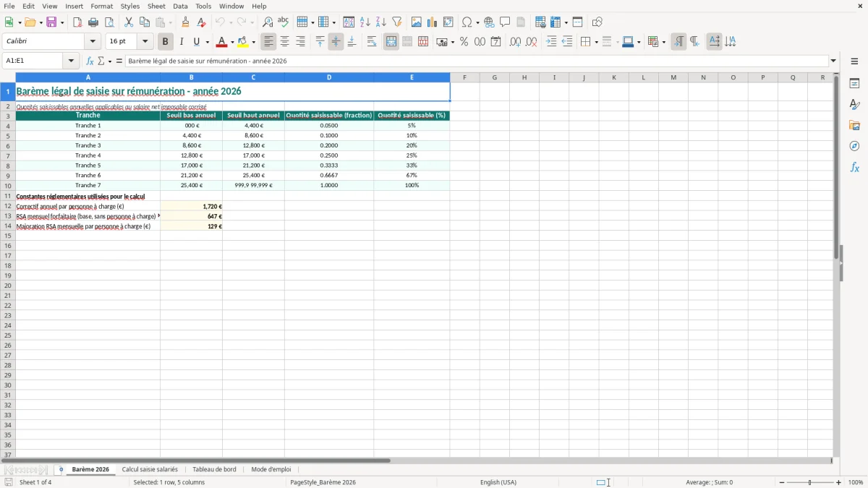Open the 16 pt font size dropdown
Viewport: 868px width, 488px height.
pyautogui.click(x=145, y=42)
